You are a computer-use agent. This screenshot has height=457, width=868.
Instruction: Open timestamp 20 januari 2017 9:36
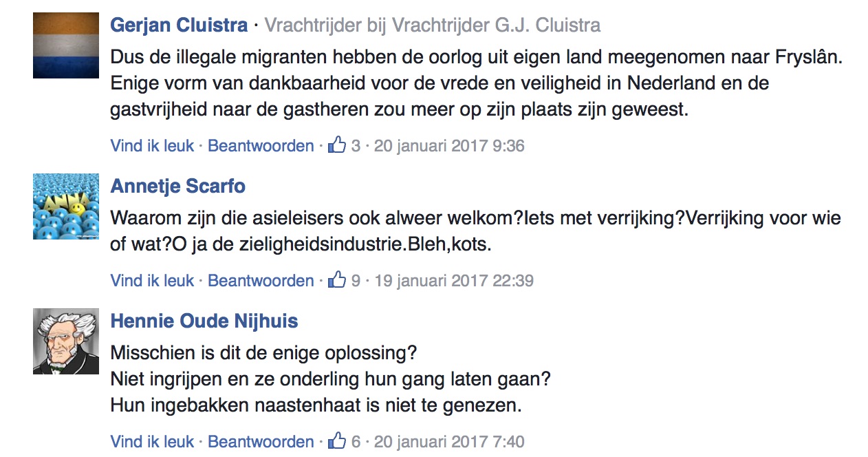pyautogui.click(x=449, y=146)
